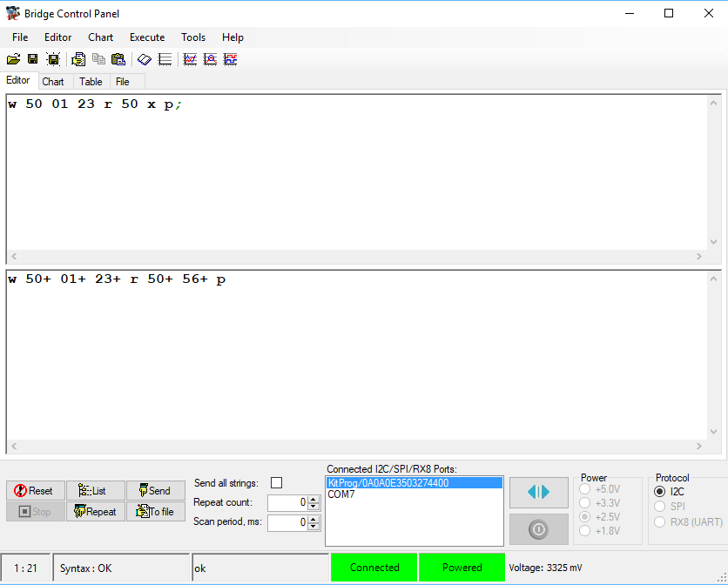The image size is (728, 585).
Task: Click the square-wave chart icon
Action: click(x=231, y=59)
